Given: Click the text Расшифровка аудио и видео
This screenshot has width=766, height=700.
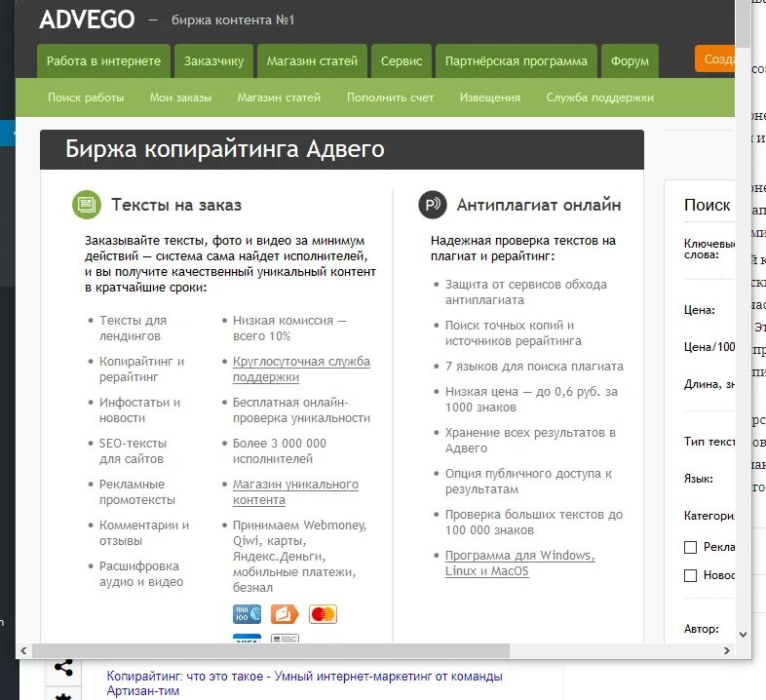Looking at the screenshot, I should (141, 574).
